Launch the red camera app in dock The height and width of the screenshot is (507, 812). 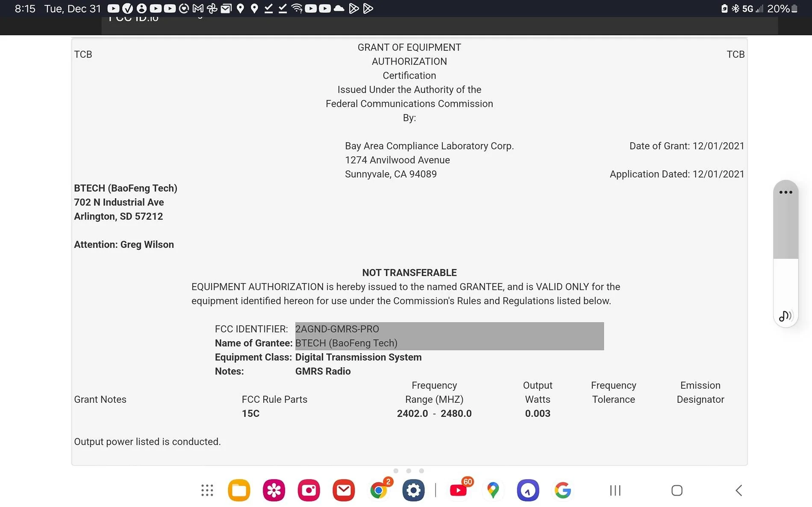point(309,490)
